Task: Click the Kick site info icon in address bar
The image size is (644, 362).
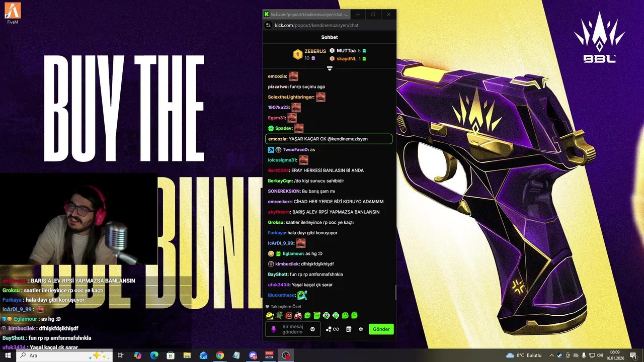Action: (x=268, y=25)
